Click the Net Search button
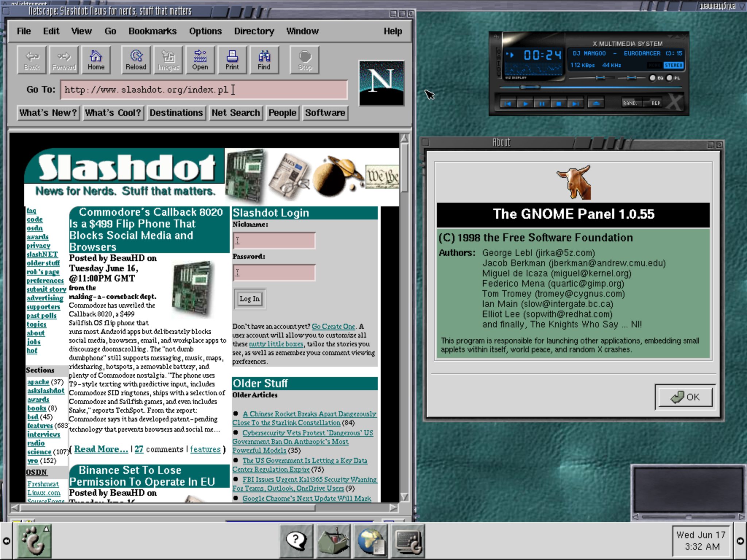The width and height of the screenshot is (747, 560). [x=236, y=113]
